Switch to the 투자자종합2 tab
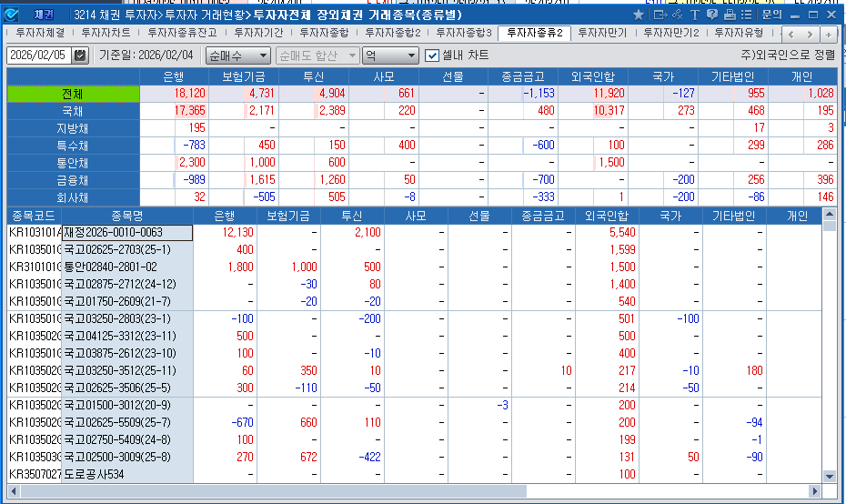 (393, 34)
